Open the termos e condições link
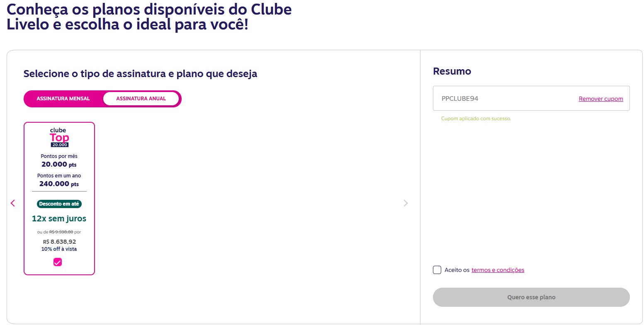 point(498,270)
